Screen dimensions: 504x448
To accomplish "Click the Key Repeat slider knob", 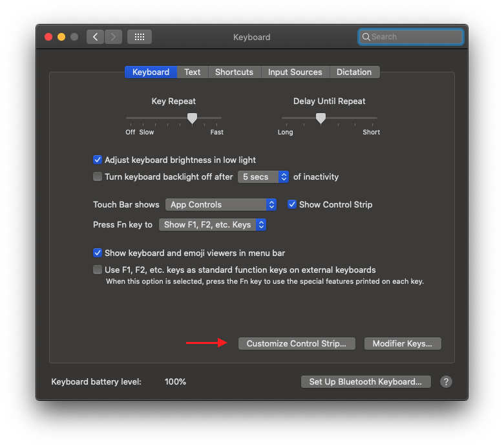I will point(192,118).
